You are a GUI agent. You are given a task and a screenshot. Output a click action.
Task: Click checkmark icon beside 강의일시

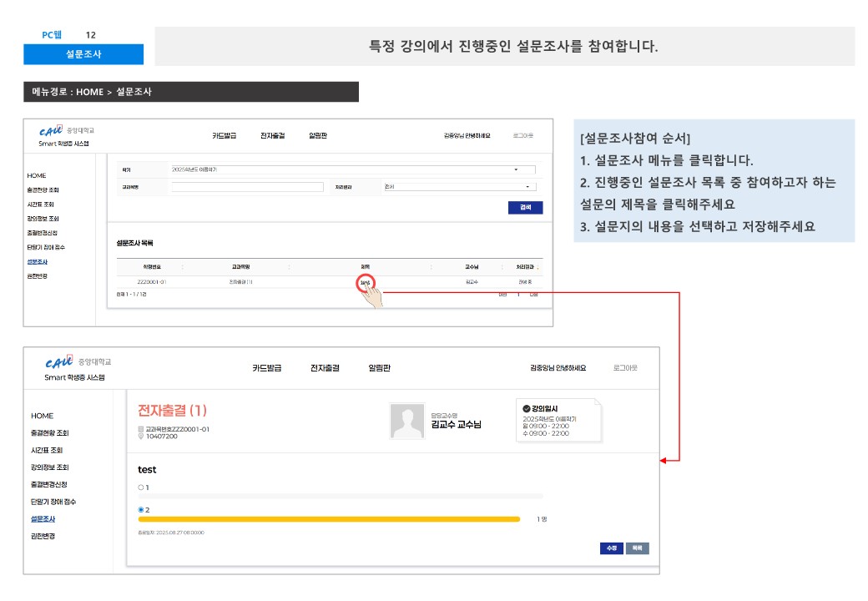(527, 408)
